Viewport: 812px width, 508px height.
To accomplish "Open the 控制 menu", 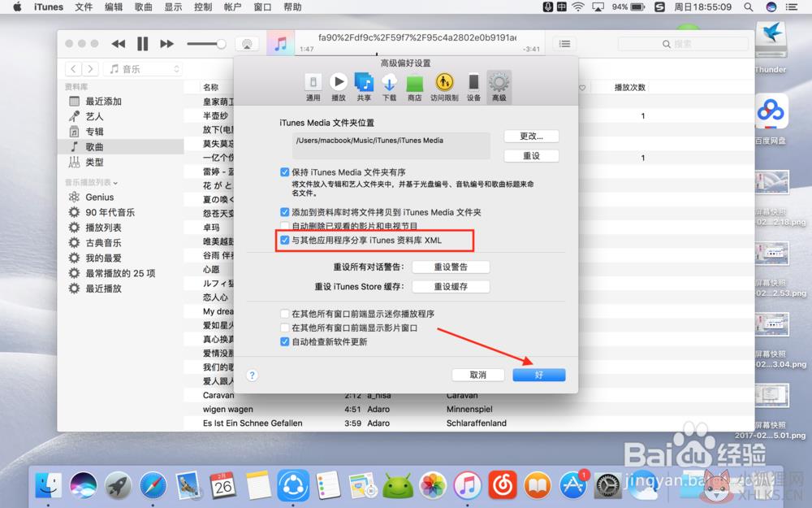I will point(203,7).
